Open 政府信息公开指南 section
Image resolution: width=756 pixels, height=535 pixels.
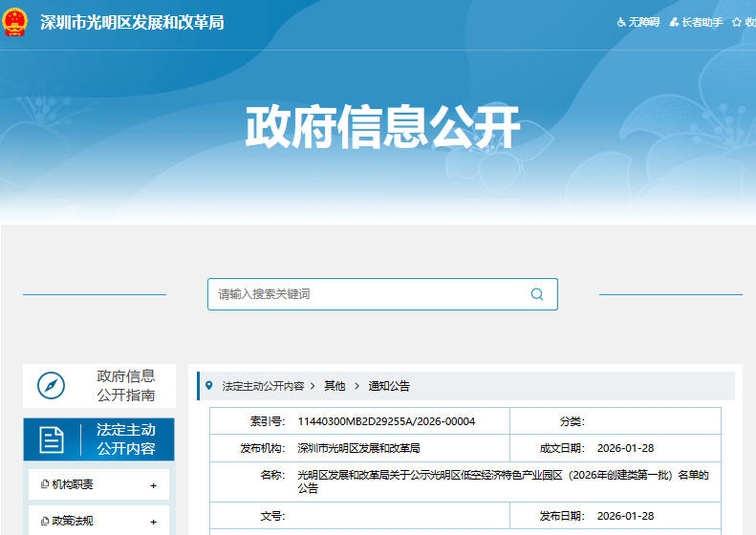click(99, 386)
